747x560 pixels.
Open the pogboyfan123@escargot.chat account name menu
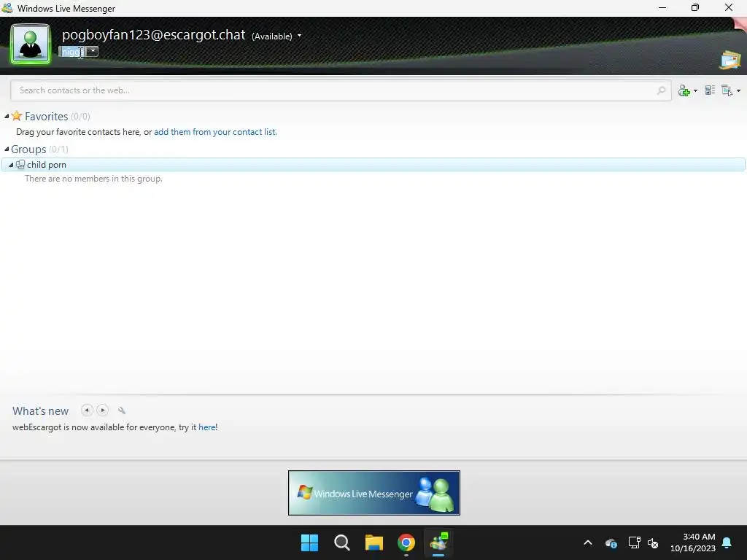point(153,35)
